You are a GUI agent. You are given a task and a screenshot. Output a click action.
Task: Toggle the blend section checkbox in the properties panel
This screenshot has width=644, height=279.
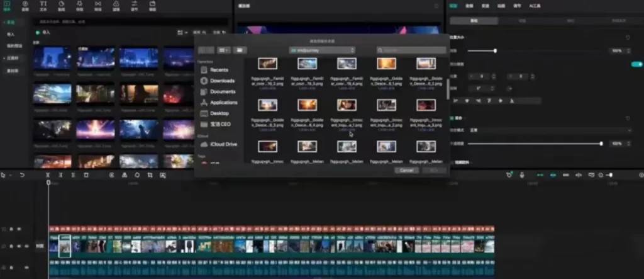click(x=452, y=118)
